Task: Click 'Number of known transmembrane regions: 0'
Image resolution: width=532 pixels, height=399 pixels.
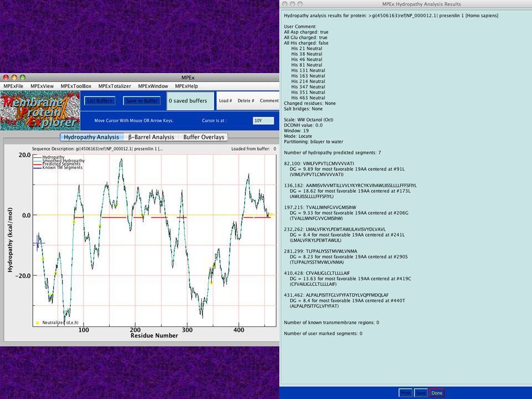Action: pyautogui.click(x=331, y=323)
